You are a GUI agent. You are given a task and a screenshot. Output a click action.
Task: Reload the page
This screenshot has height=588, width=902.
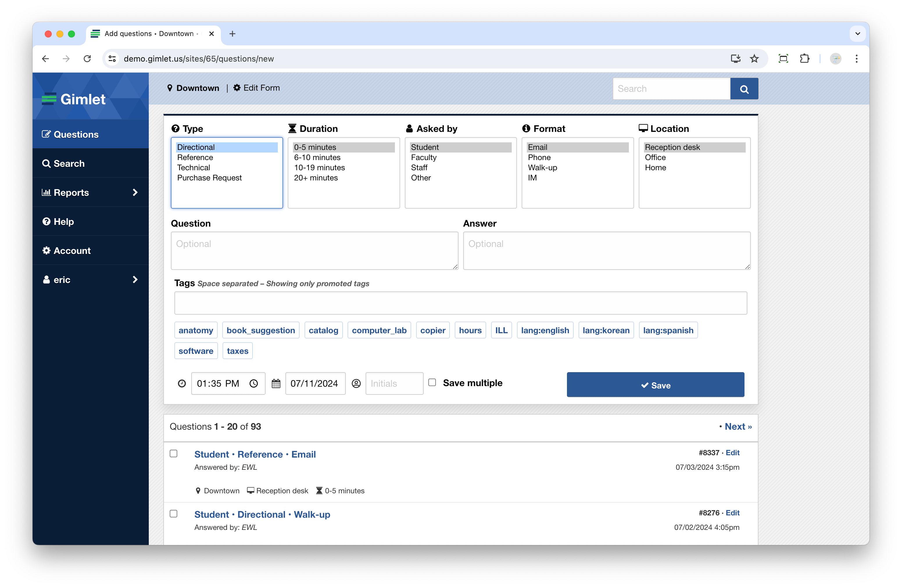pyautogui.click(x=87, y=59)
